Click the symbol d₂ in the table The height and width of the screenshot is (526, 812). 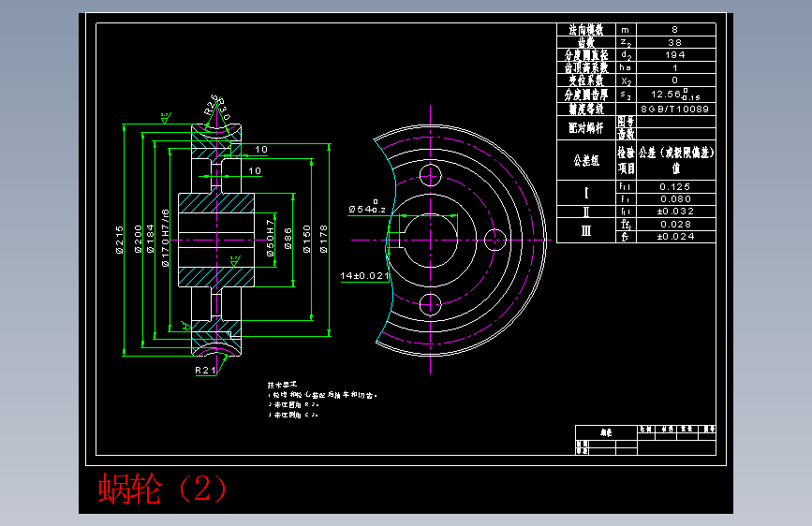(x=626, y=55)
